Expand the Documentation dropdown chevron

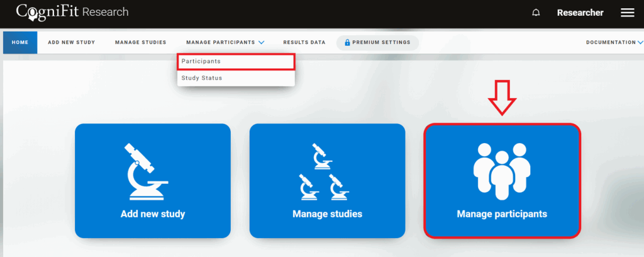(640, 43)
